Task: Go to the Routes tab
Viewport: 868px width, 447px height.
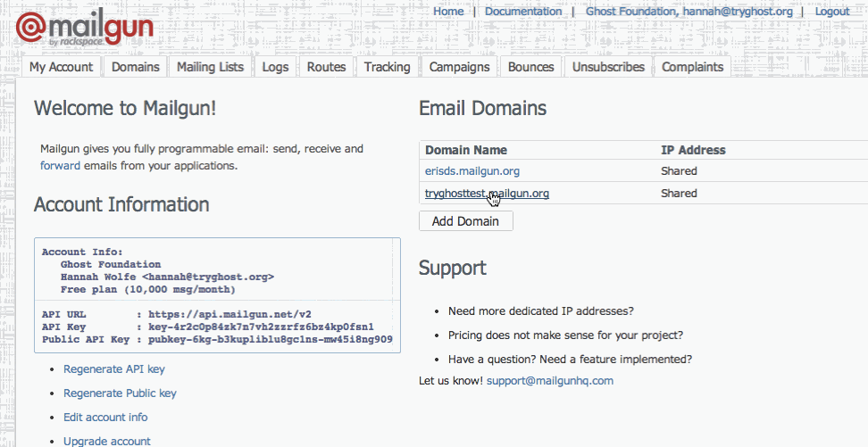Action: [x=326, y=67]
